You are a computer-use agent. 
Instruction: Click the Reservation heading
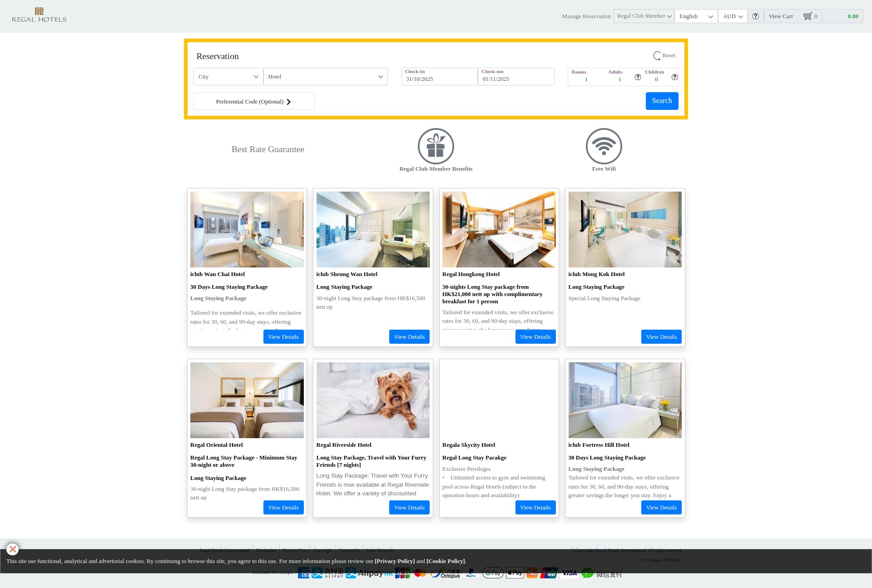218,56
